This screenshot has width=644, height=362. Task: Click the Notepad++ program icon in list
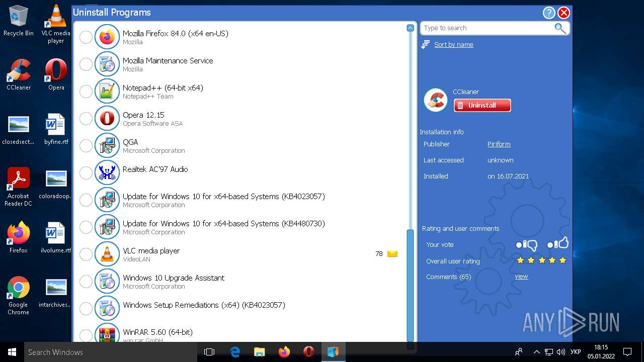[x=107, y=92]
